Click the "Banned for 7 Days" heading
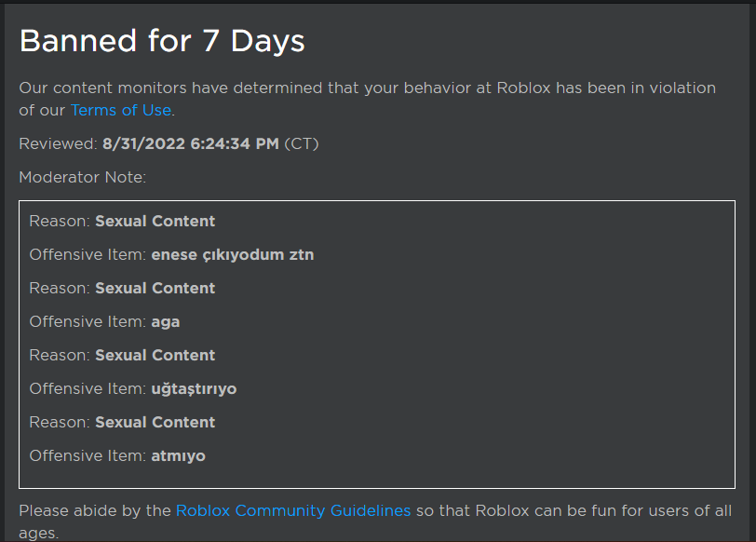Image resolution: width=756 pixels, height=542 pixels. pos(162,41)
